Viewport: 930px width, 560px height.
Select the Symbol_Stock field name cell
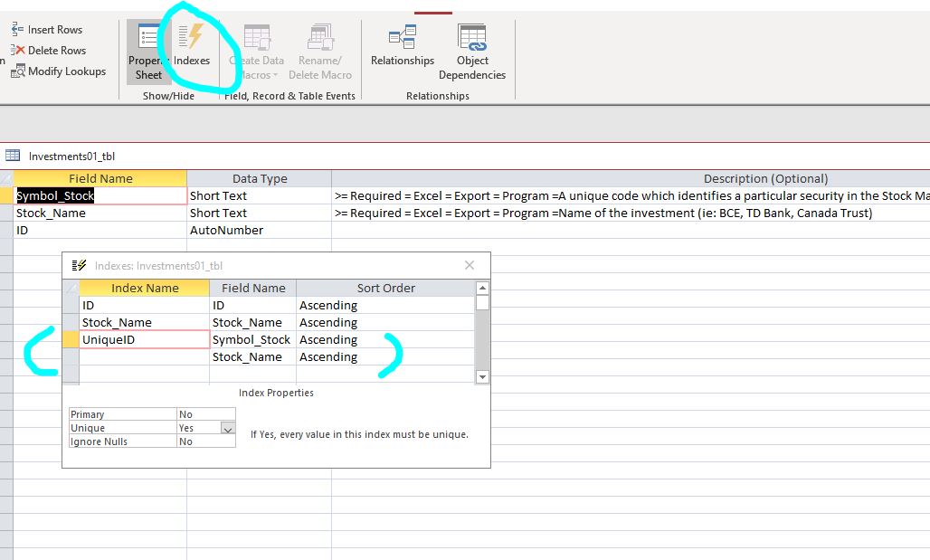pyautogui.click(x=100, y=195)
